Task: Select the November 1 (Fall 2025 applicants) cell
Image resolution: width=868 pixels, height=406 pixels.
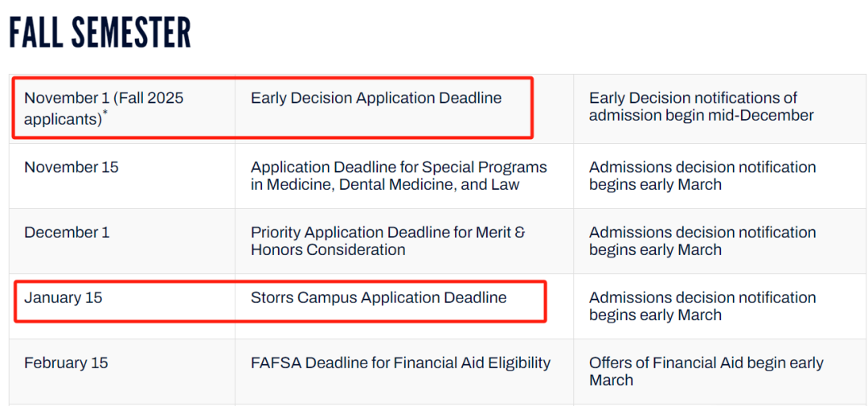Action: (x=122, y=109)
